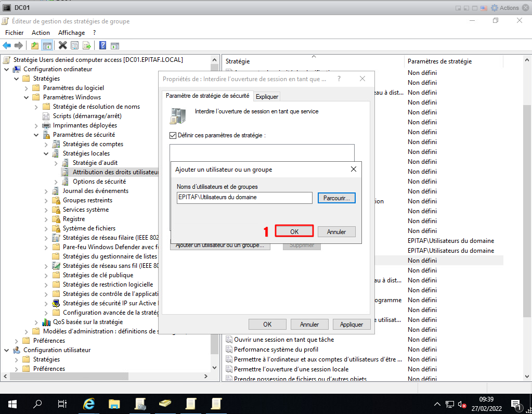The width and height of the screenshot is (532, 414).
Task: Click the blue Back arrow in toolbar
Action: [x=7, y=45]
